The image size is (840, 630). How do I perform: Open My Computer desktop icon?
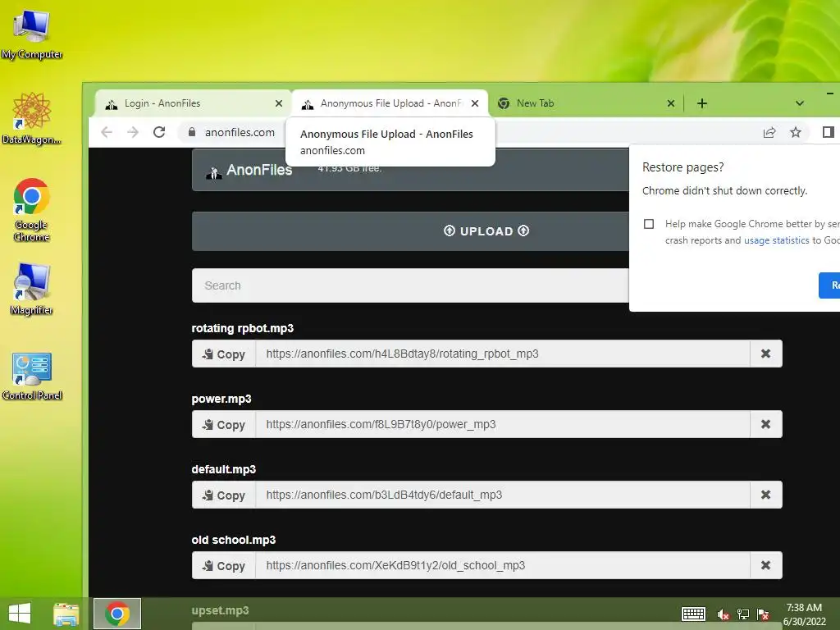pos(32,33)
